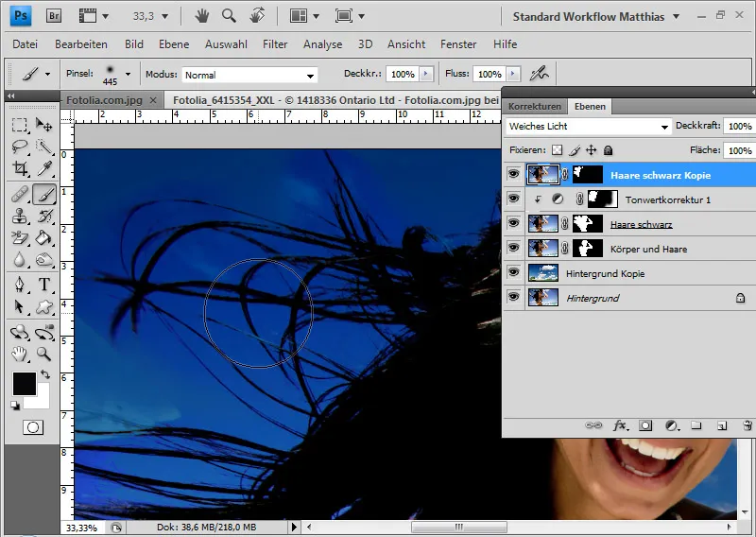Viewport: 756px width, 537px height.
Task: Create a new layer button
Action: pyautogui.click(x=722, y=425)
